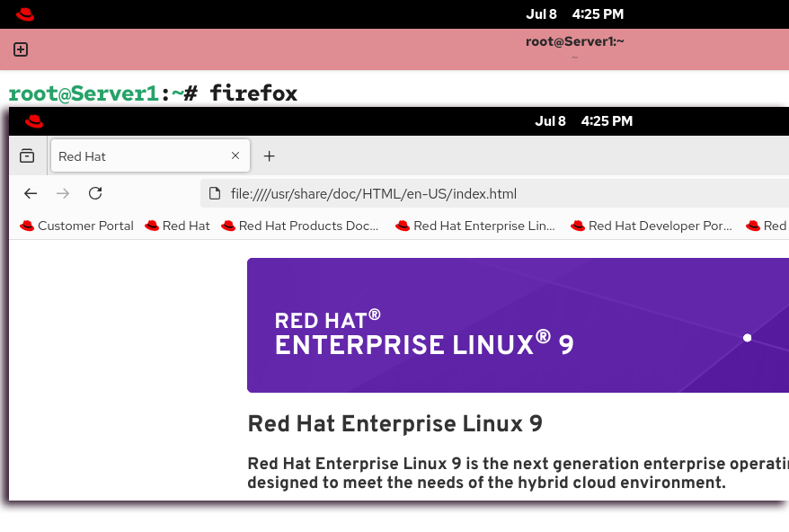
Task: Reload the current page
Action: pyautogui.click(x=95, y=193)
